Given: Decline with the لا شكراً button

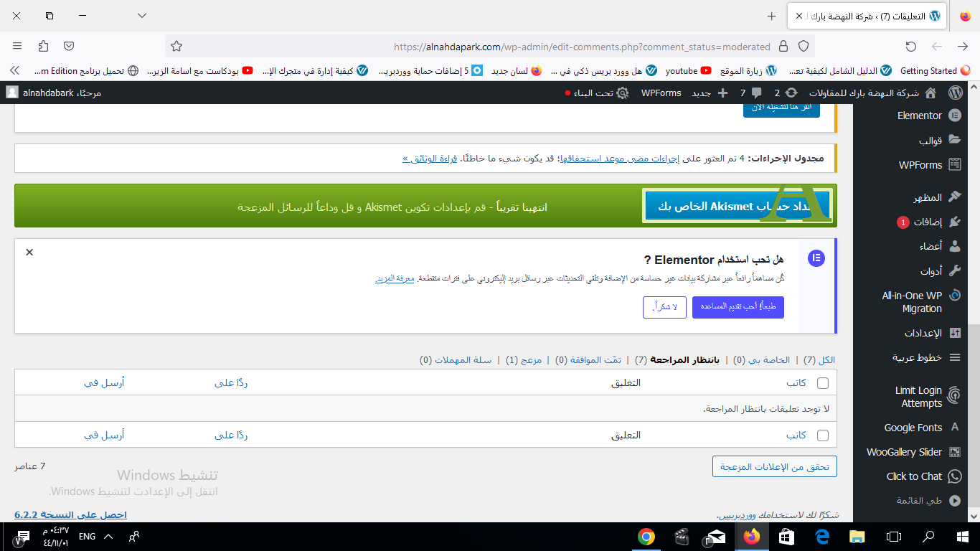Looking at the screenshot, I should click(665, 307).
